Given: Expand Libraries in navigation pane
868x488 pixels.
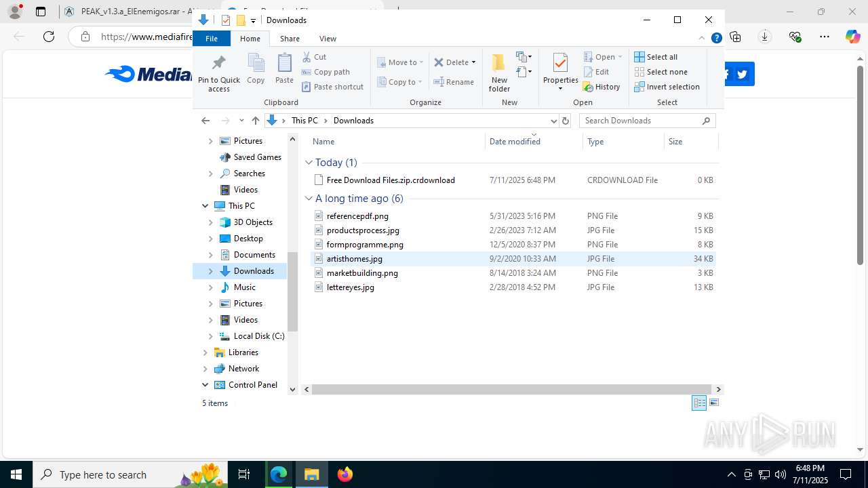Looking at the screenshot, I should [205, 352].
